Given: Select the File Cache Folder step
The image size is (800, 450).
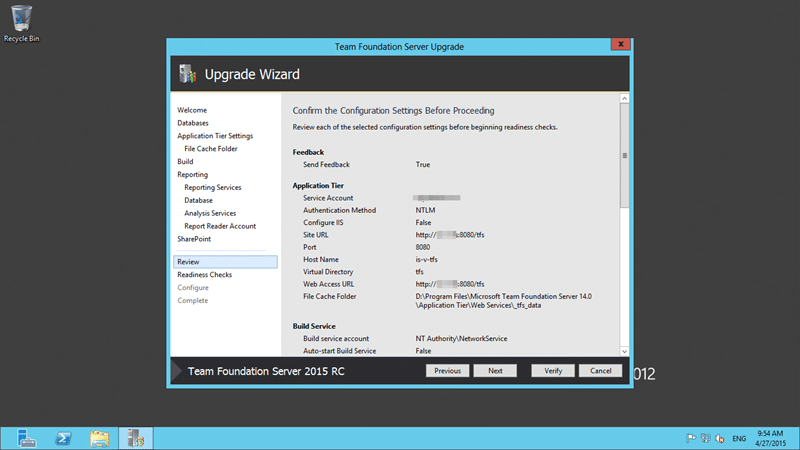Looking at the screenshot, I should (211, 148).
